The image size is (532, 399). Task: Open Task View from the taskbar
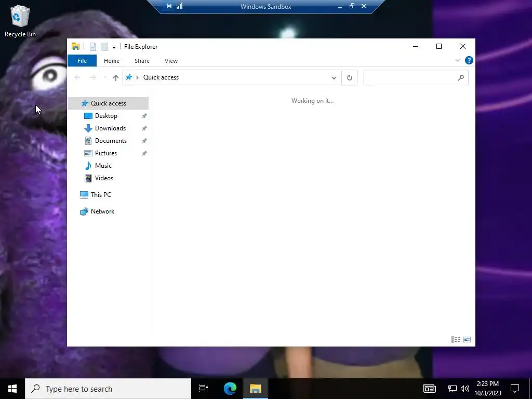204,389
